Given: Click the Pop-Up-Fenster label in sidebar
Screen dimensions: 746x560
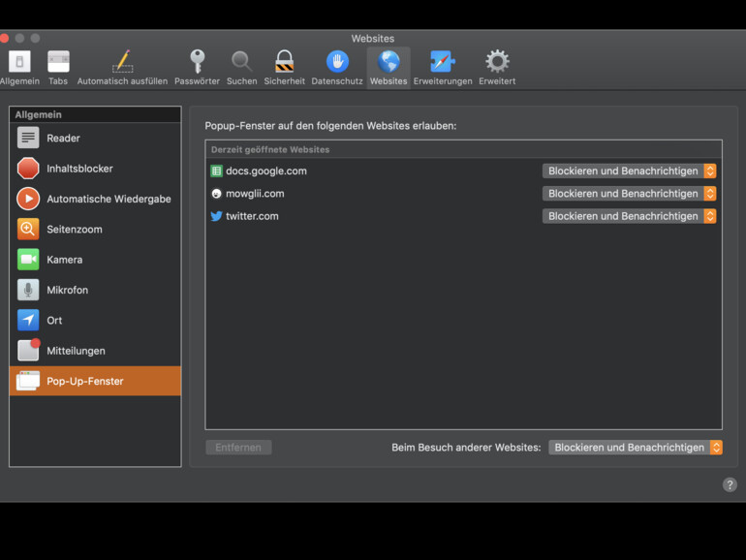Looking at the screenshot, I should 85,381.
